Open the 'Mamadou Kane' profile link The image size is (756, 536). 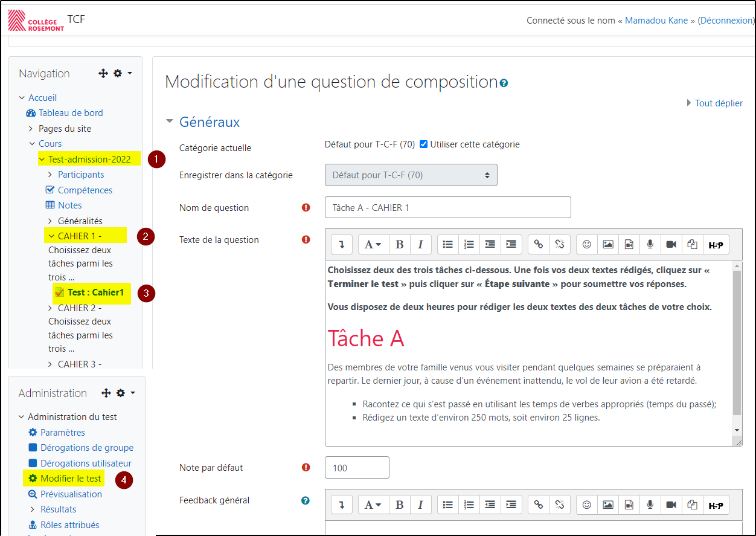[656, 20]
